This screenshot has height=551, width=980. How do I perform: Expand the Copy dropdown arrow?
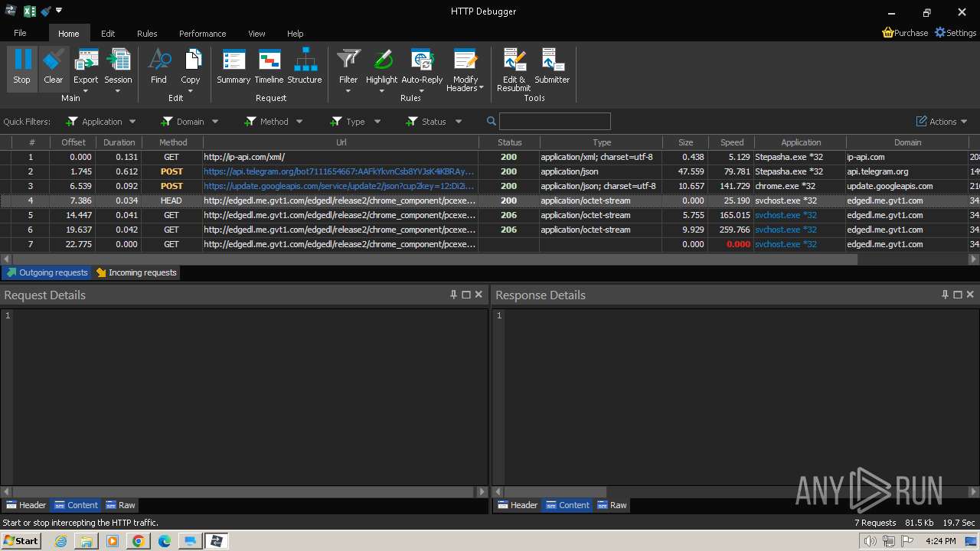[191, 91]
